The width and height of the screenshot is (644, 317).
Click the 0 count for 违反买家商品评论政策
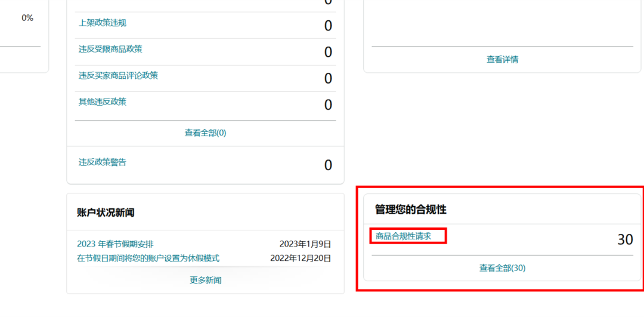(328, 78)
